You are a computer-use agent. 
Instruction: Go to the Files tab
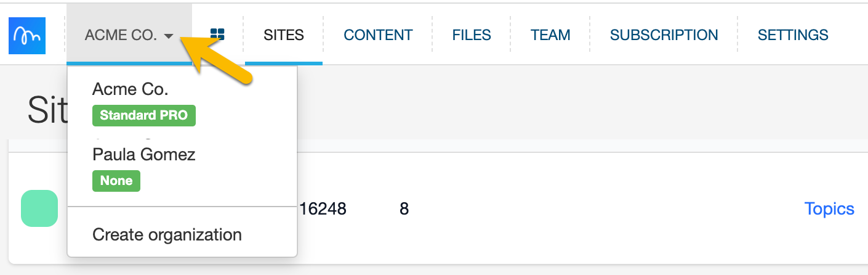point(472,35)
